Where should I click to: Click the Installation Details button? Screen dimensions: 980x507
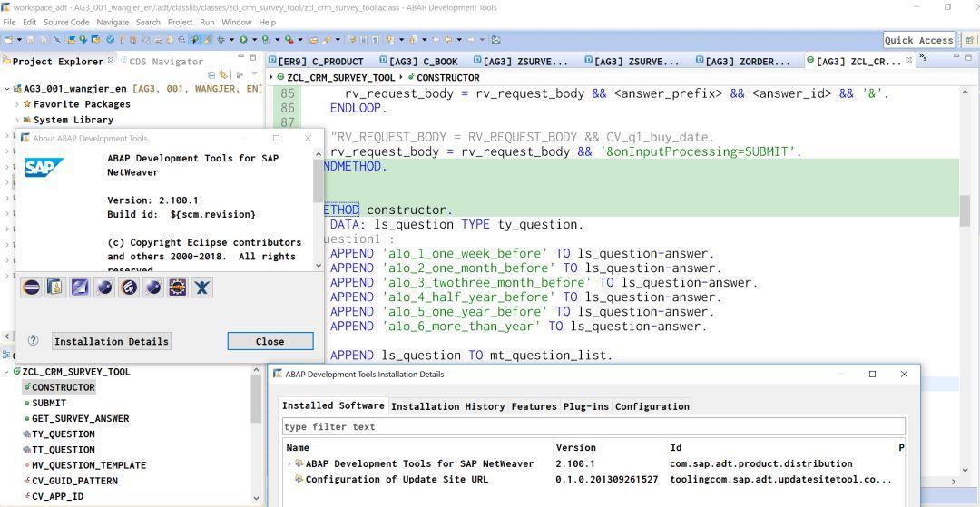coord(112,341)
